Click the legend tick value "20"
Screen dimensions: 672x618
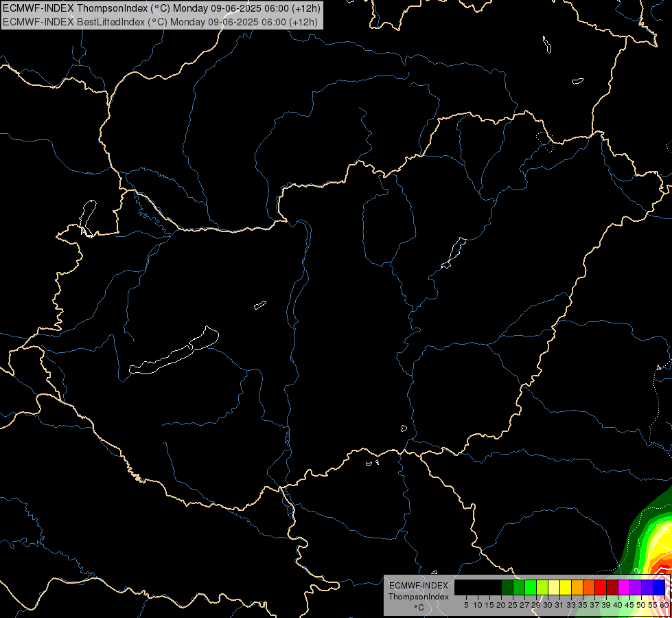(501, 605)
